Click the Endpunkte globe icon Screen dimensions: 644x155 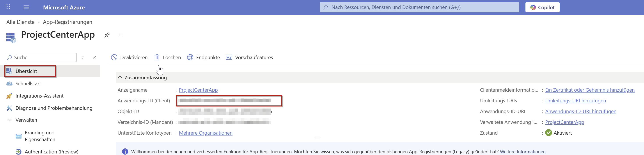tap(190, 57)
